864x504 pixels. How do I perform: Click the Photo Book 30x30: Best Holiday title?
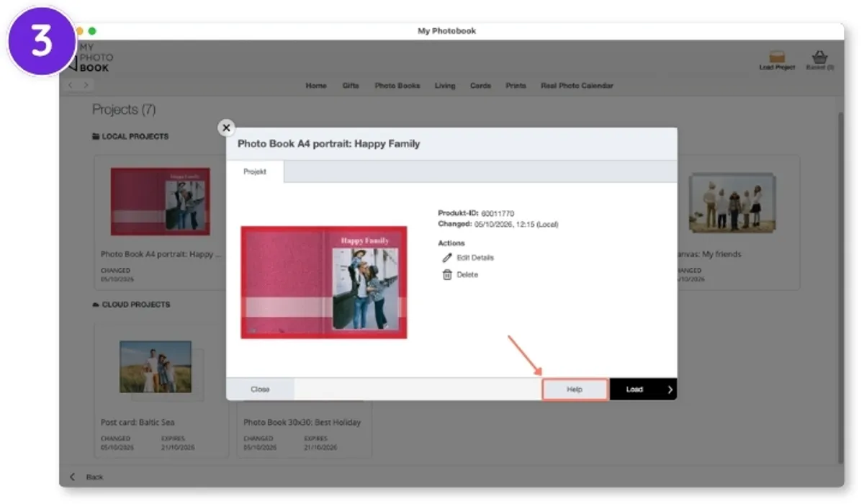click(x=302, y=423)
